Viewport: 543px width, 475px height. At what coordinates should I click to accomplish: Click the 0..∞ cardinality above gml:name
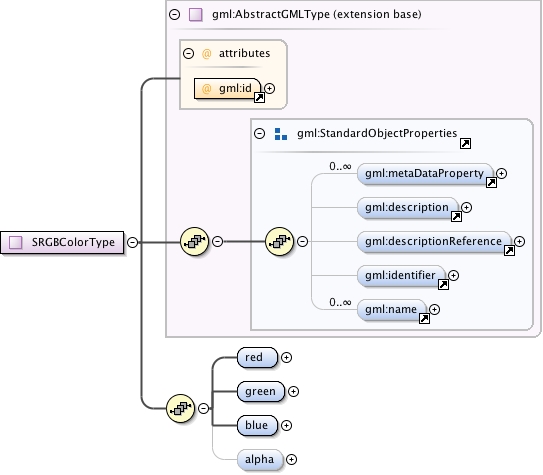[x=340, y=303]
